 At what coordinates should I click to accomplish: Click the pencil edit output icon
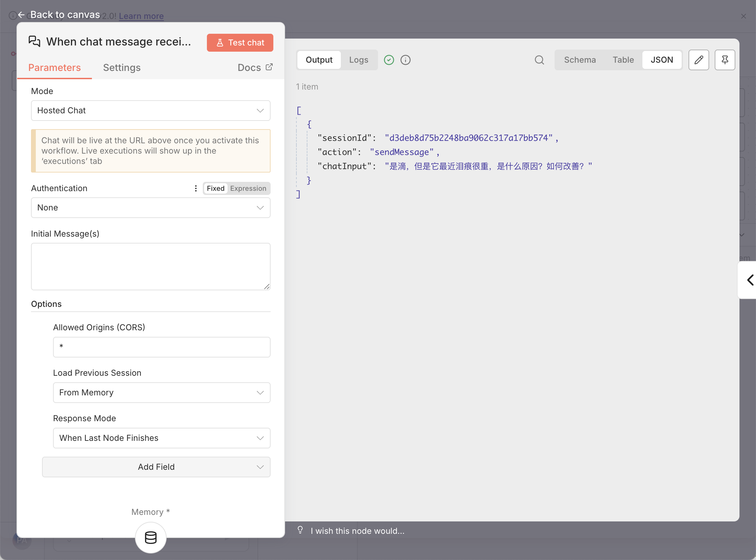click(x=699, y=60)
